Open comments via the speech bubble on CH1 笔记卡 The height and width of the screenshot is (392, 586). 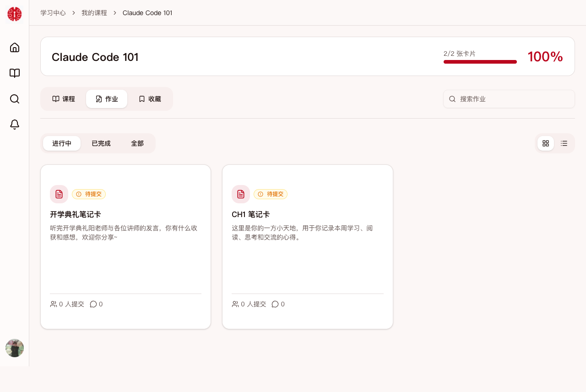click(274, 304)
